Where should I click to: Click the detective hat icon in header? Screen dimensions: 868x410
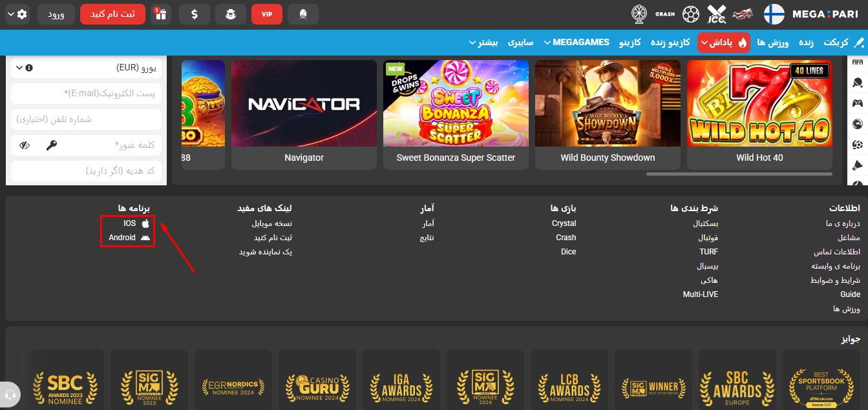click(230, 14)
